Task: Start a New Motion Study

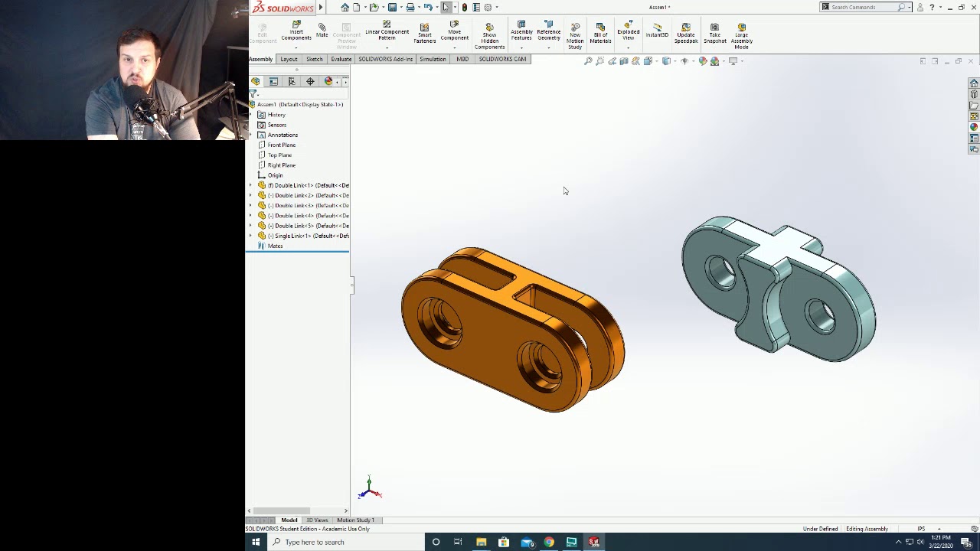Action: (575, 37)
